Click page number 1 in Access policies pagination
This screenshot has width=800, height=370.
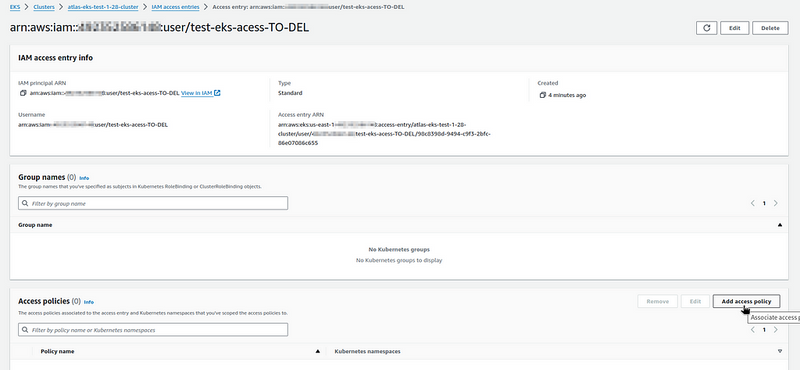pyautogui.click(x=764, y=330)
